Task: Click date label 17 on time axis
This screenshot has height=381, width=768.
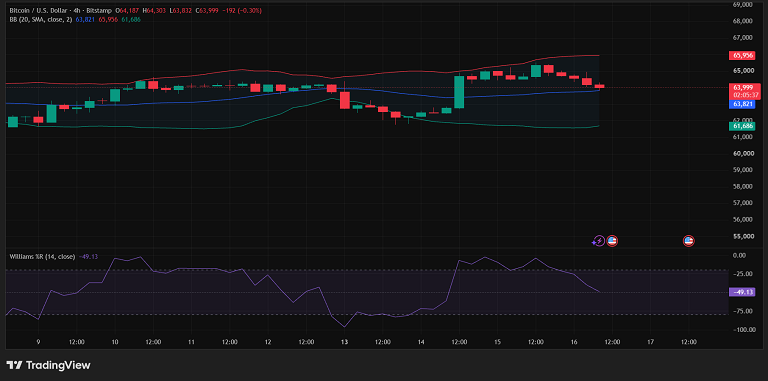Action: point(650,342)
